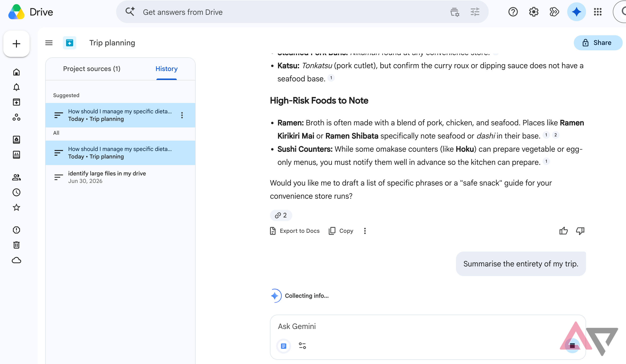Open the Google apps grid

(598, 12)
